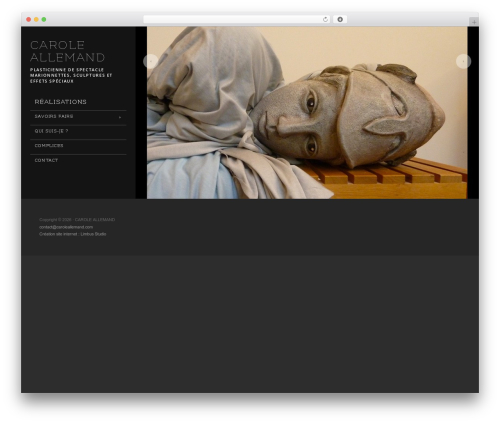Click the browser address bar

[237, 20]
